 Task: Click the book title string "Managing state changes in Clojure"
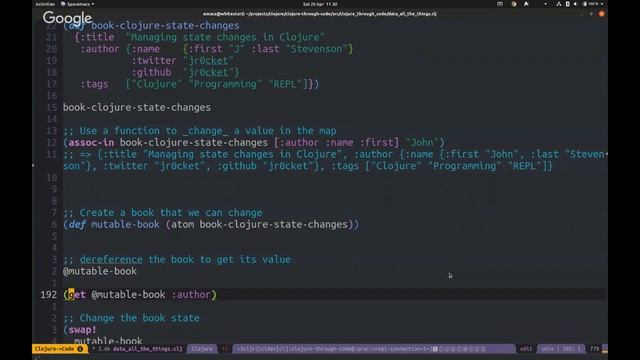pyautogui.click(x=225, y=37)
